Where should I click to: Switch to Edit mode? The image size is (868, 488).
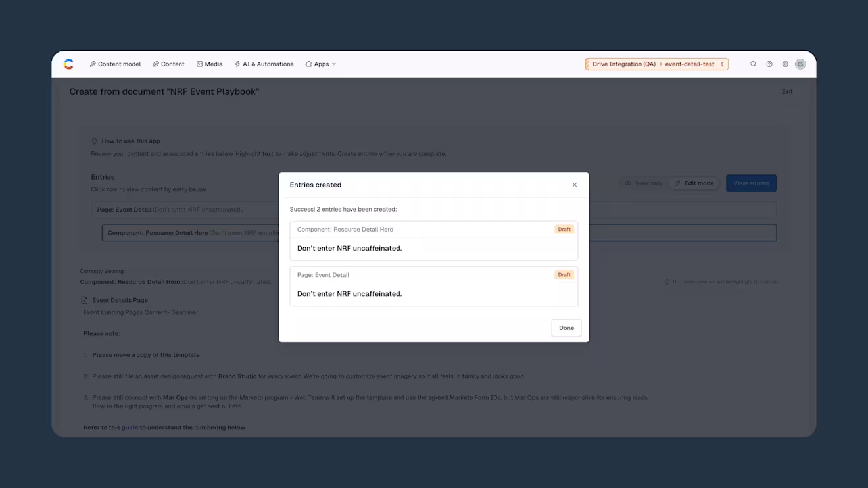point(694,183)
